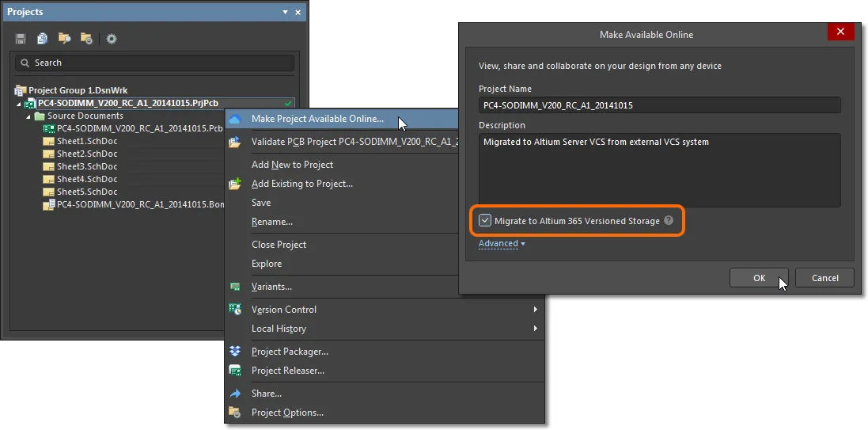Click the folder with gear icon

86,39
